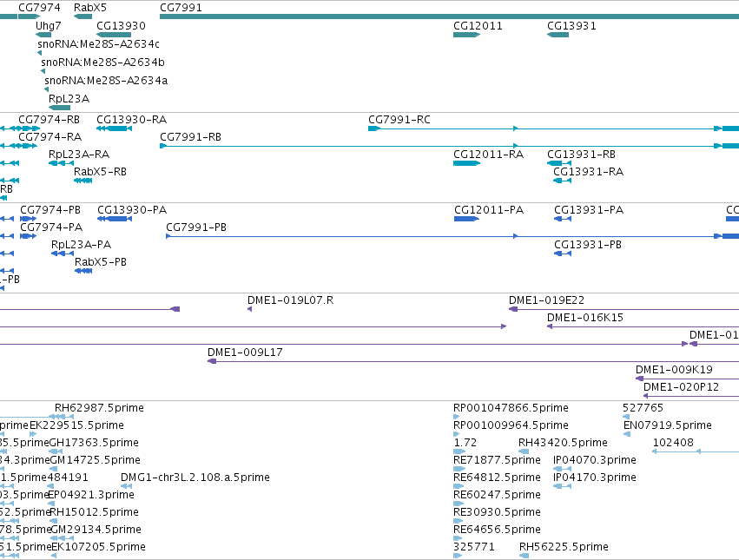This screenshot has width=739, height=560.
Task: Click the RabX5-PB protein label
Action: pos(101,262)
